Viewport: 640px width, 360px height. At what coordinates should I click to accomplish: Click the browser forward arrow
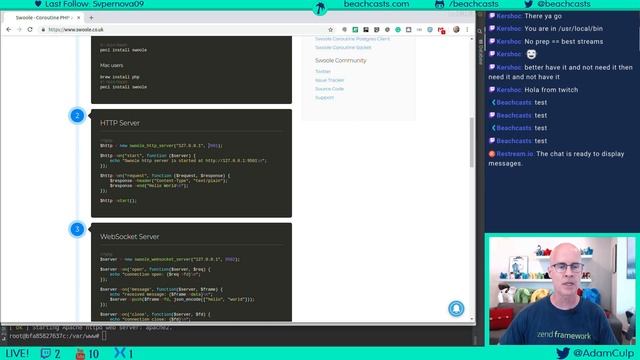pos(19,29)
